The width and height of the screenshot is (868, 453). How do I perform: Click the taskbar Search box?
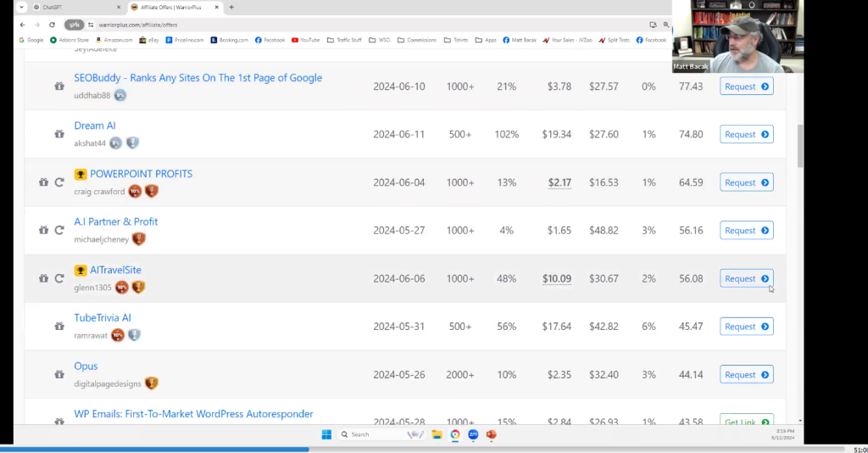pyautogui.click(x=381, y=434)
